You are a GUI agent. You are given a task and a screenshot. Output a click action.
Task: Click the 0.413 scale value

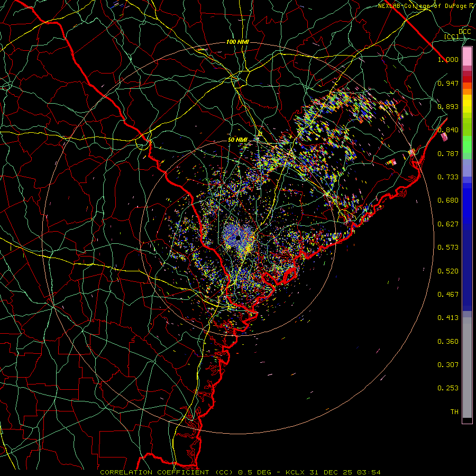pyautogui.click(x=448, y=318)
